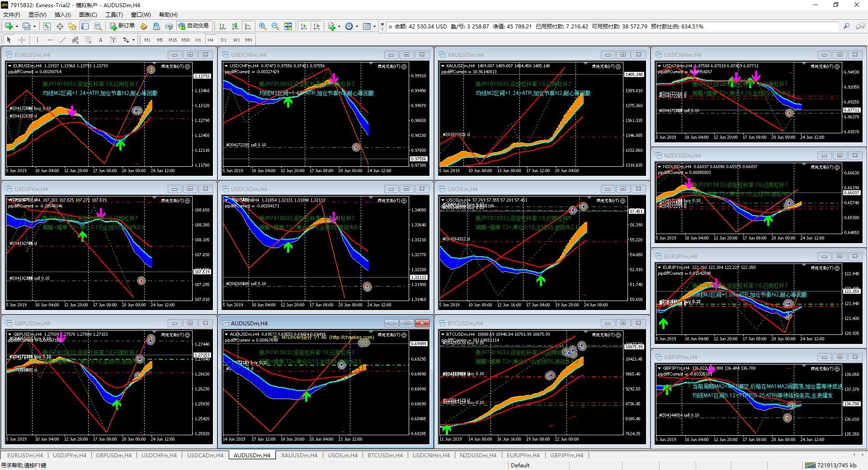Open MetaEditor yellow book icon
The height and width of the screenshot is (470, 868).
pos(144,26)
